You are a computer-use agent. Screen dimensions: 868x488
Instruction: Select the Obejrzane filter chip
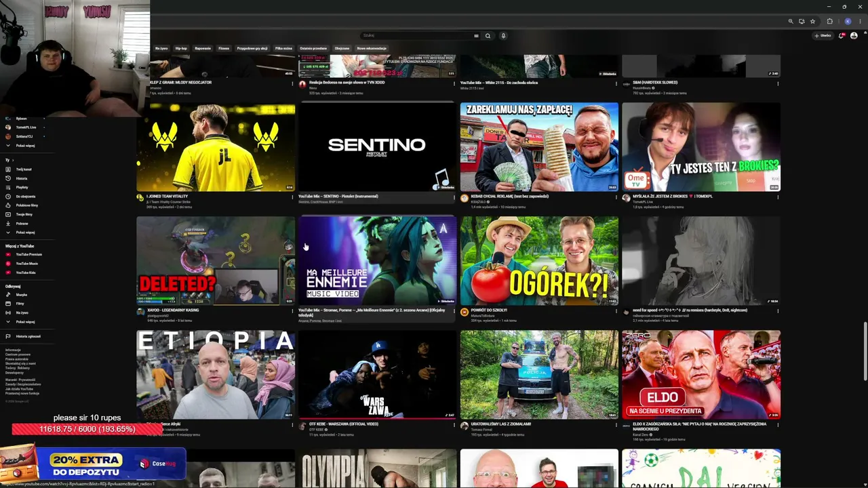342,49
